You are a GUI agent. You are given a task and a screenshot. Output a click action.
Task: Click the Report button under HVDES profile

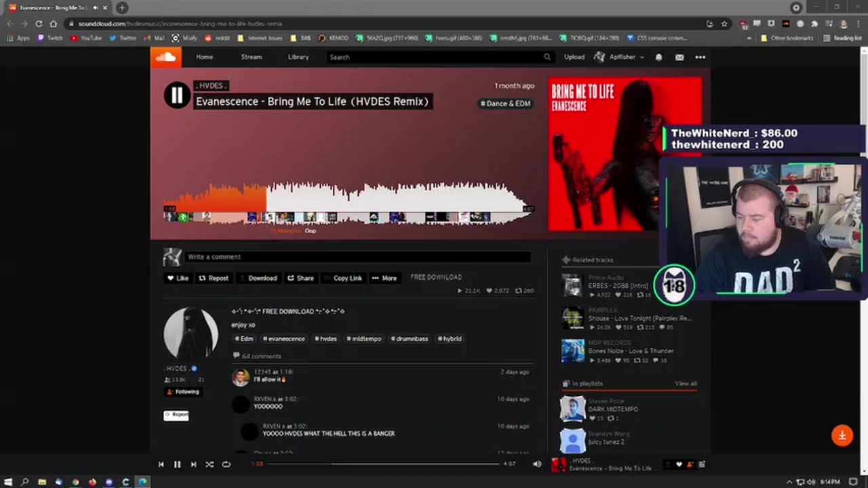(176, 415)
